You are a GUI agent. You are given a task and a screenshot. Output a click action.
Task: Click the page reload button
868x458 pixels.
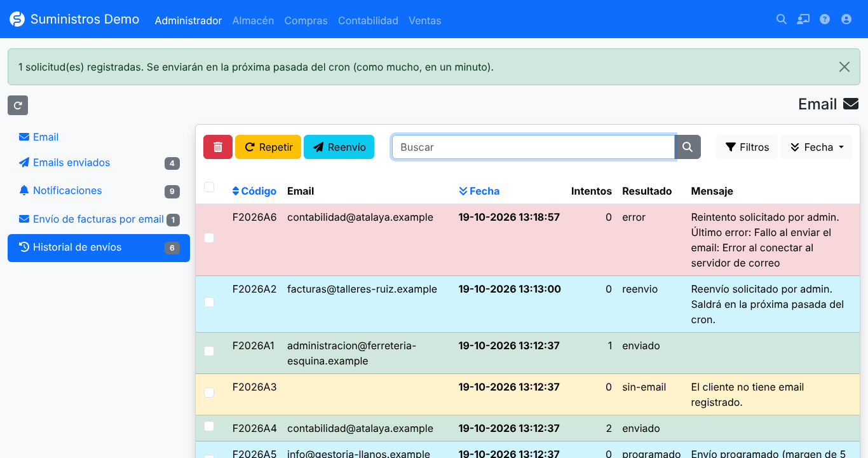18,105
